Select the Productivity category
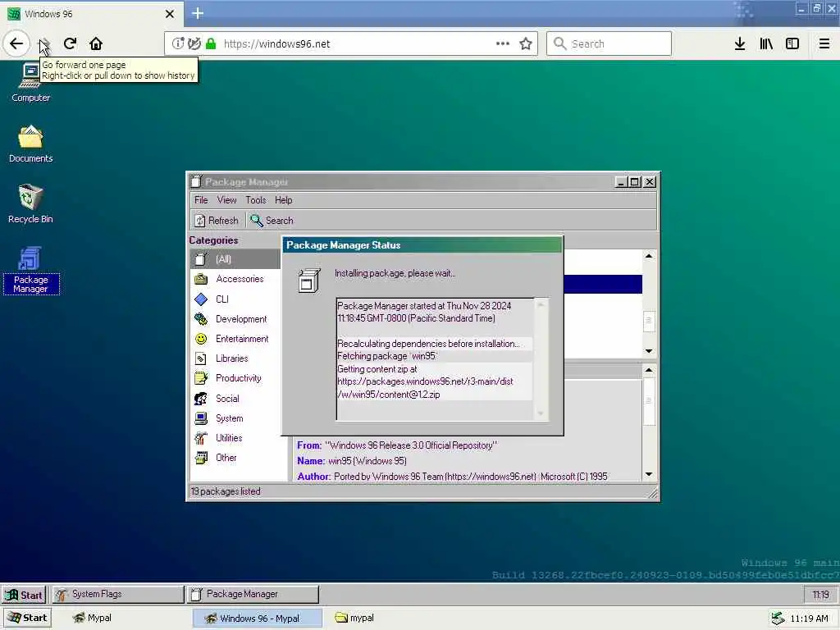 click(235, 378)
